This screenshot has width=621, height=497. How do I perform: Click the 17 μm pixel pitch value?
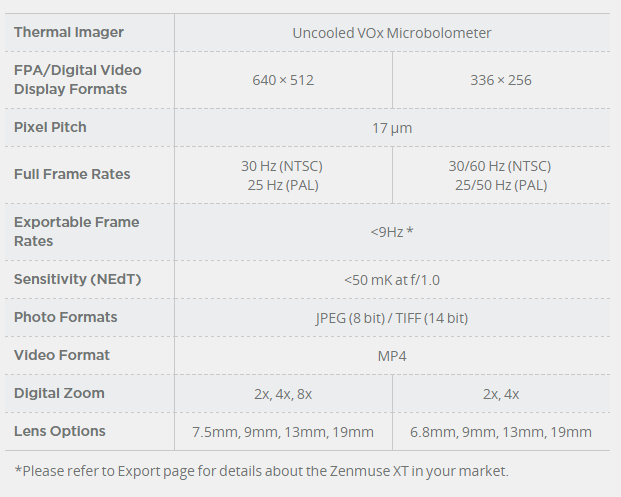pos(392,128)
